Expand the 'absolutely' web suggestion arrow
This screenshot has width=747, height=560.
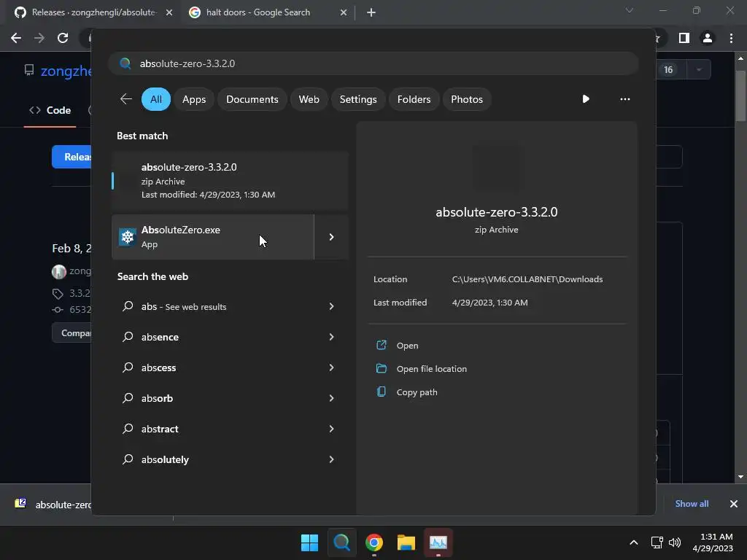(x=332, y=459)
